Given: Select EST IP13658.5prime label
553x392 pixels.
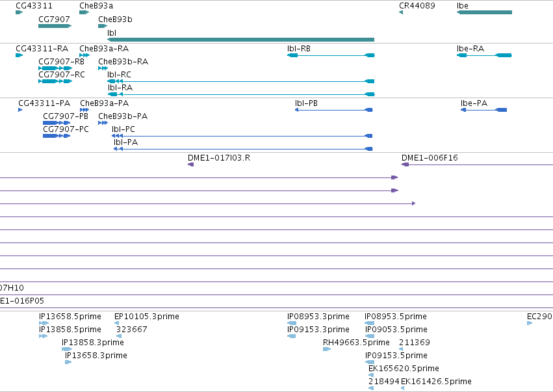Looking at the screenshot, I should pyautogui.click(x=70, y=317).
